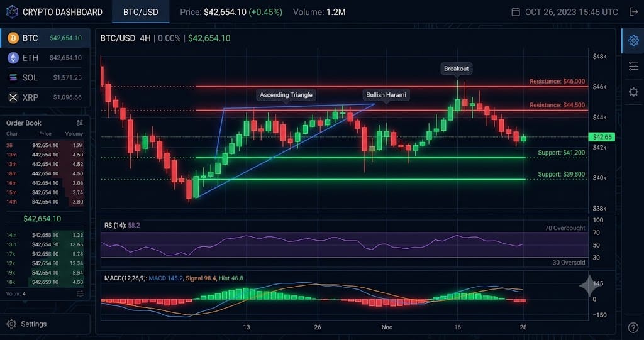Click the 4H timeframe in chart header

[145, 38]
